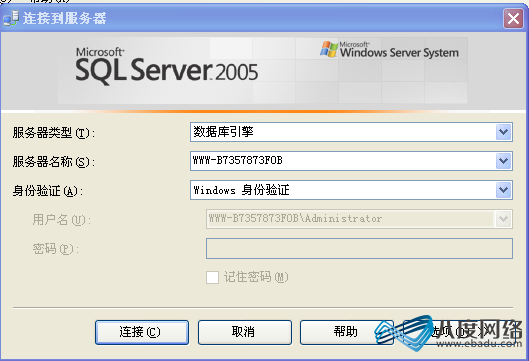The height and width of the screenshot is (361, 529).
Task: Toggle the 记住密码 checkbox
Action: (x=212, y=277)
